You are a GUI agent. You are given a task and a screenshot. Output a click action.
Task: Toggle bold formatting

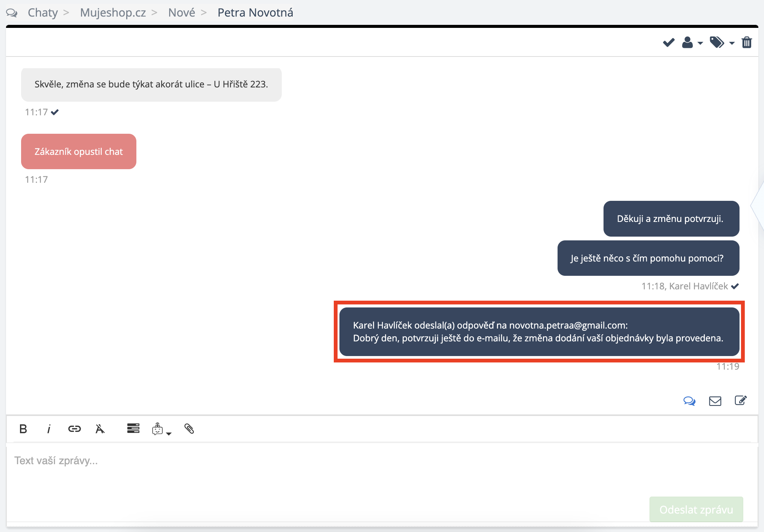pyautogui.click(x=23, y=429)
